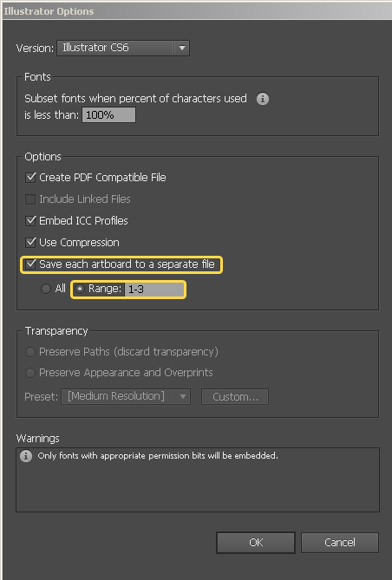Open the Version dropdown arrow
The width and height of the screenshot is (392, 580).
click(182, 48)
